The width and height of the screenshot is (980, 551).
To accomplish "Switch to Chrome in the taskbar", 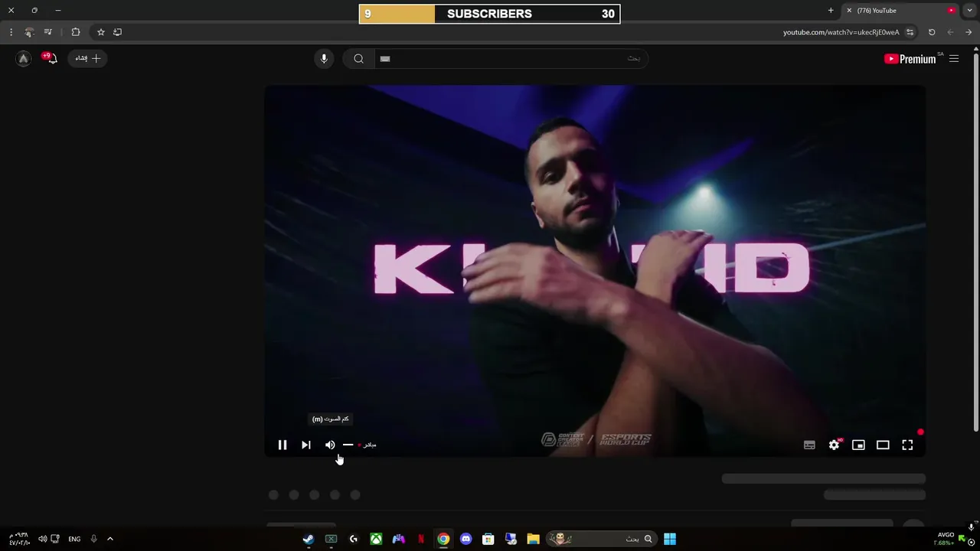I will coord(443,539).
